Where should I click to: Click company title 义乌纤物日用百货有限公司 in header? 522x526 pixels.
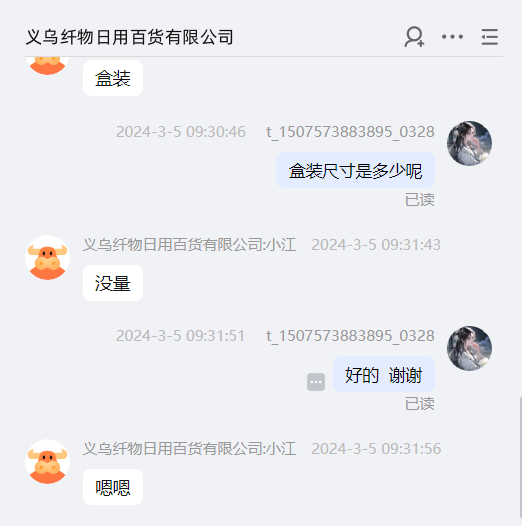pyautogui.click(x=129, y=37)
